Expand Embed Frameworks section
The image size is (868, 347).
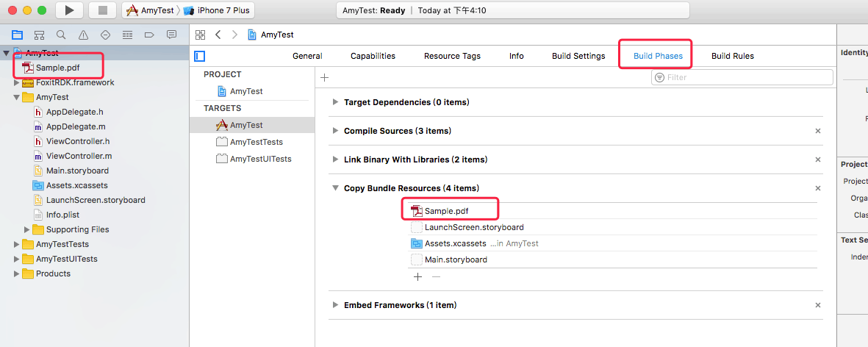(335, 305)
